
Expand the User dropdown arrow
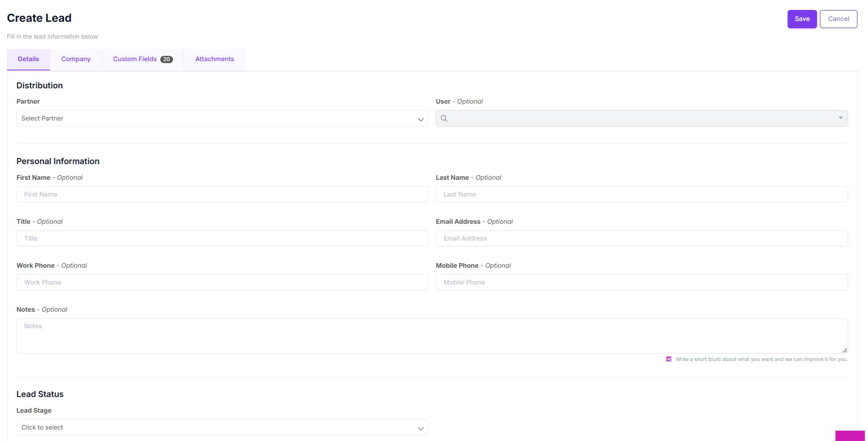tap(840, 118)
